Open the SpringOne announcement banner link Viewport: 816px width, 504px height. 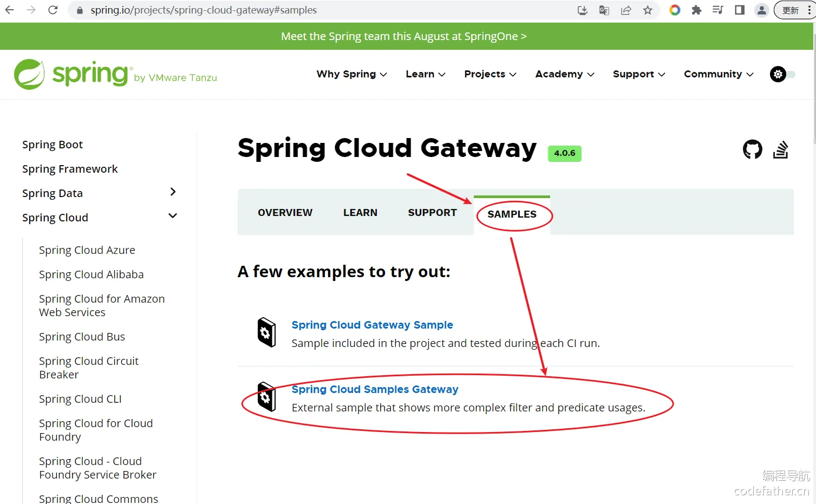point(404,36)
